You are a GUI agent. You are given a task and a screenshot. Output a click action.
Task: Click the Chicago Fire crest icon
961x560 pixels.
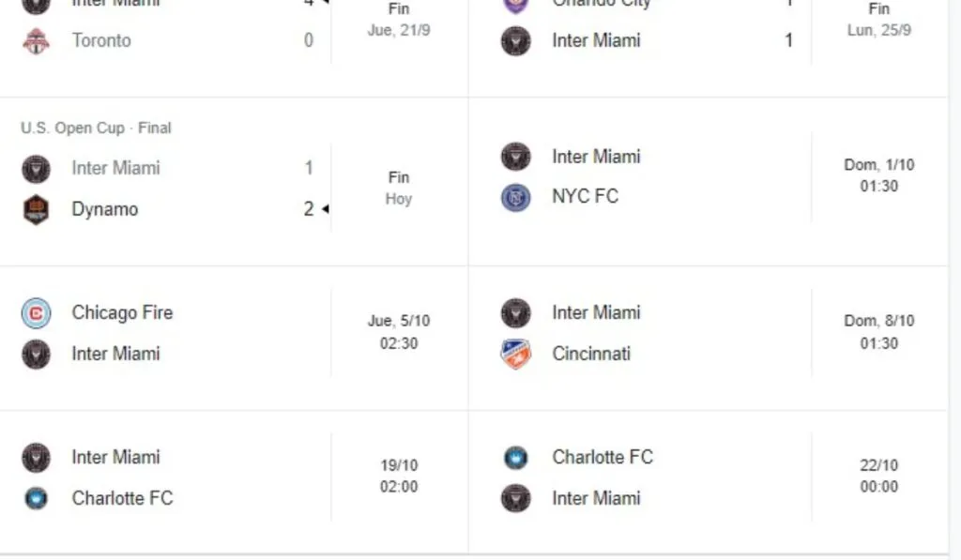tap(37, 313)
